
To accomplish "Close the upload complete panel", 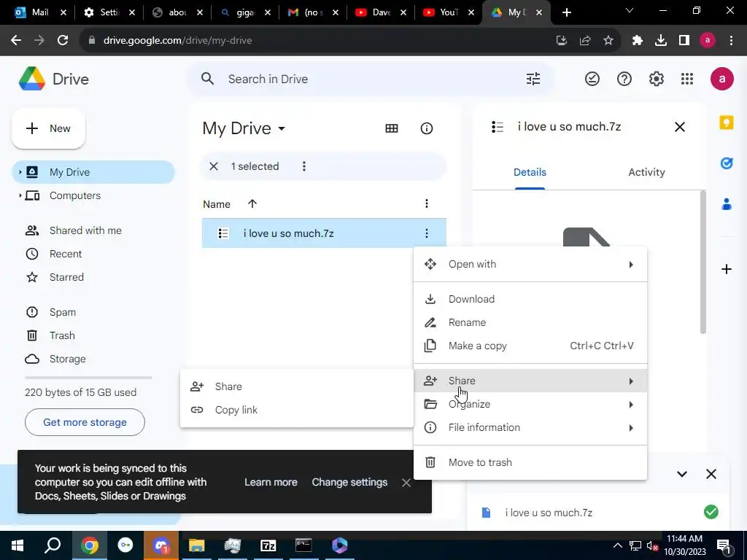I will coord(711,474).
